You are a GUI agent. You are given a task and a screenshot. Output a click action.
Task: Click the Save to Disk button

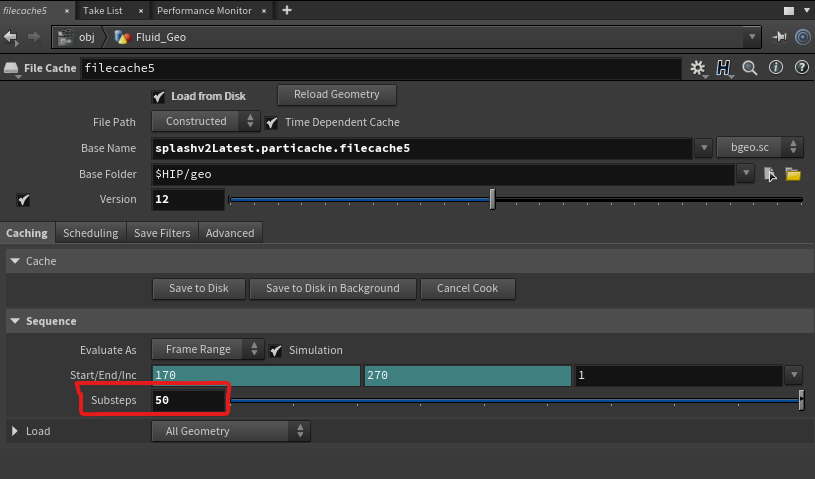(199, 288)
